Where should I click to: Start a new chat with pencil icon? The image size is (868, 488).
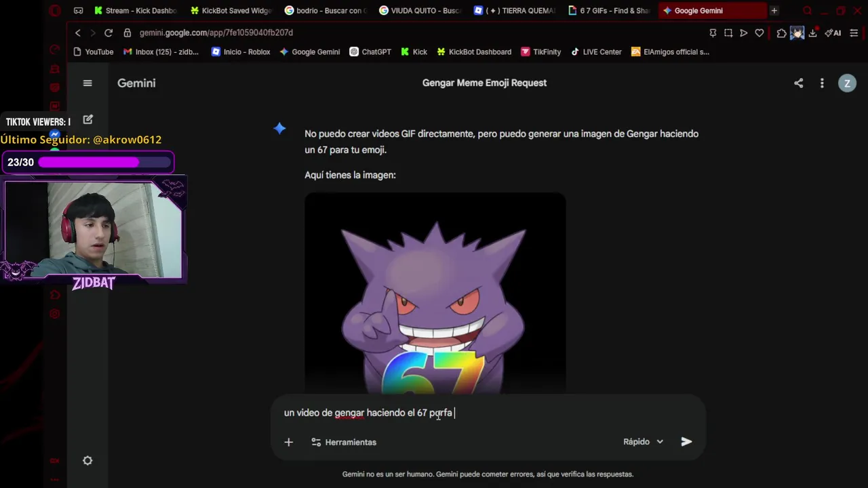click(x=87, y=119)
